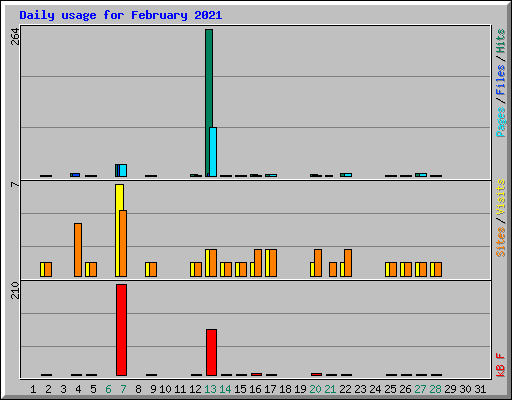Click the orange sites bar for day 9

[153, 269]
